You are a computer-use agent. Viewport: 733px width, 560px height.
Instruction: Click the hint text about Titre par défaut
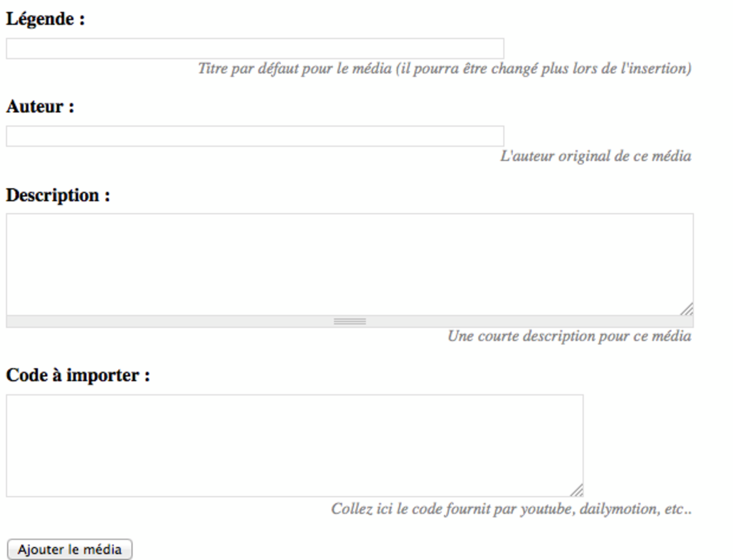(x=445, y=69)
